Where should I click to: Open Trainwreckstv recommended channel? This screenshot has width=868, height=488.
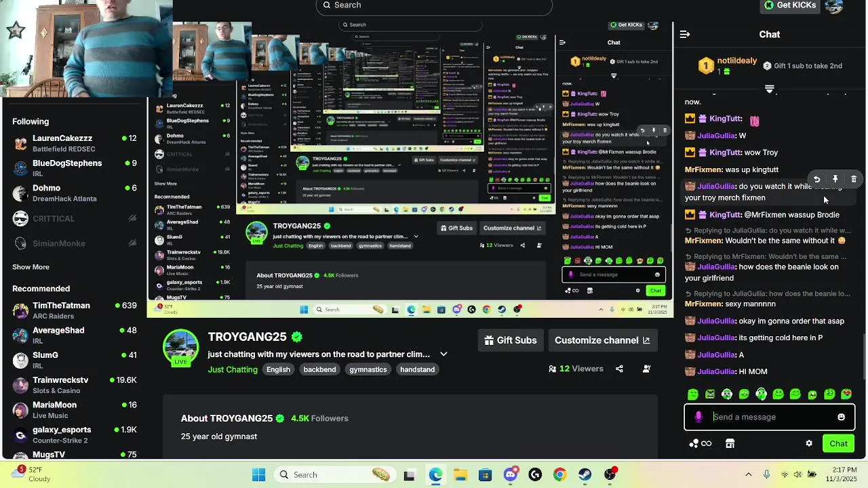tap(75, 385)
